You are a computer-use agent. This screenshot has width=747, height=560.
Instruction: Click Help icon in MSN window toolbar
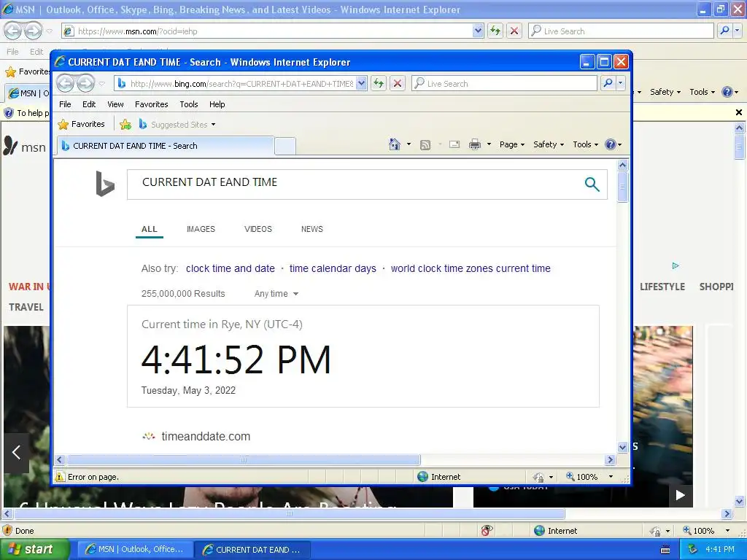pos(727,92)
